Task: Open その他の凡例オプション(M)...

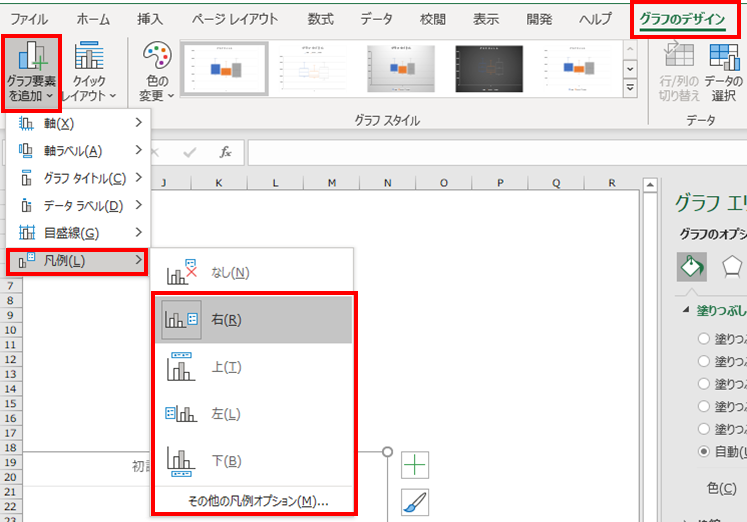Action: click(x=258, y=501)
